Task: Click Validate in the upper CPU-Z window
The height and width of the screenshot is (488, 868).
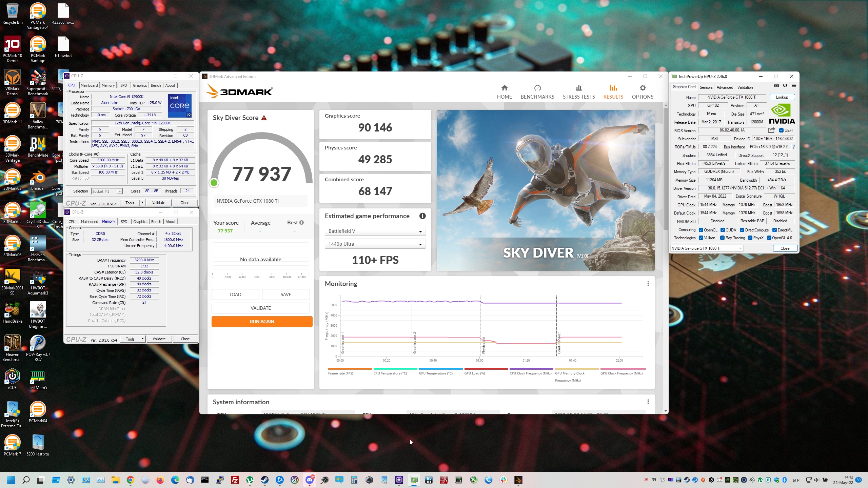Action: (x=159, y=203)
